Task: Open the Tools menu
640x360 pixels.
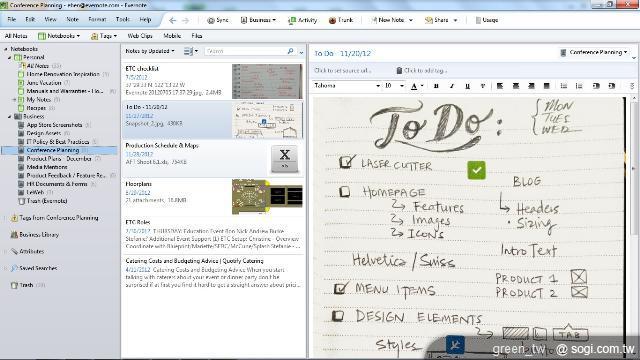Action: tap(122, 20)
